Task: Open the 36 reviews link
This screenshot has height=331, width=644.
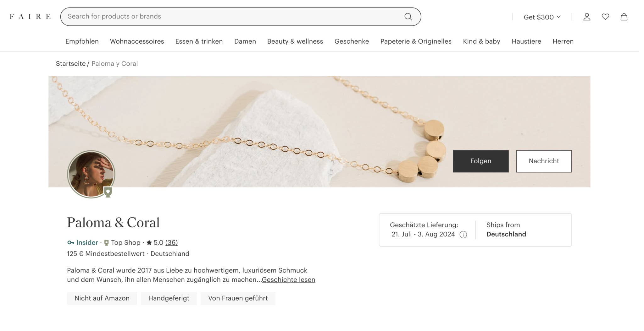Action: [171, 242]
